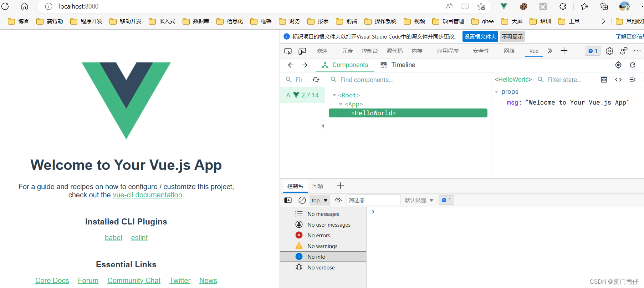Open collections icon in browser toolbar
The image size is (644, 288).
(604, 6)
